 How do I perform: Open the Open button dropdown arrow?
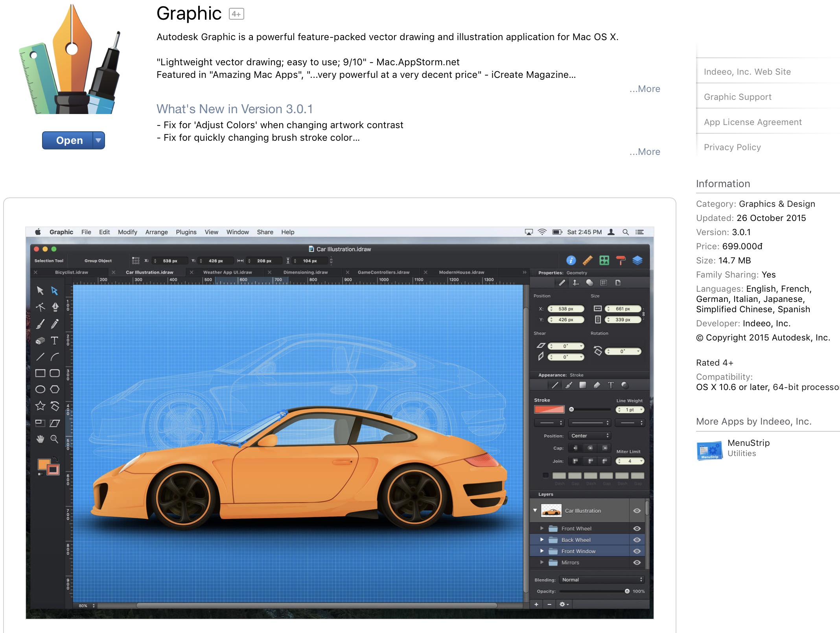coord(99,140)
